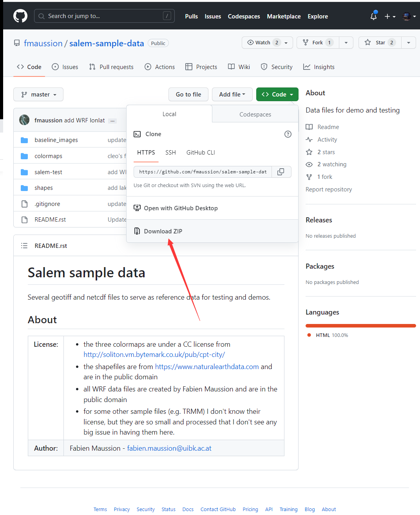Open the Activity sidebar link

pos(322,140)
